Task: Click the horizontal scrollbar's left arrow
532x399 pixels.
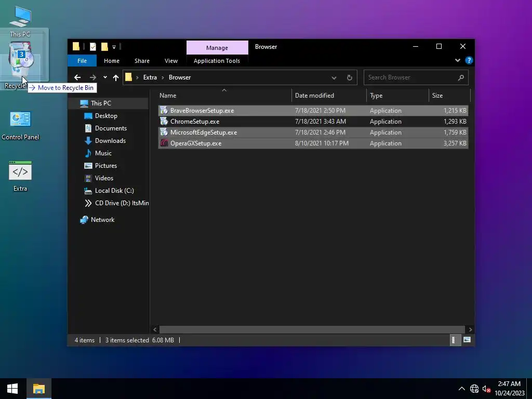Action: pos(155,329)
